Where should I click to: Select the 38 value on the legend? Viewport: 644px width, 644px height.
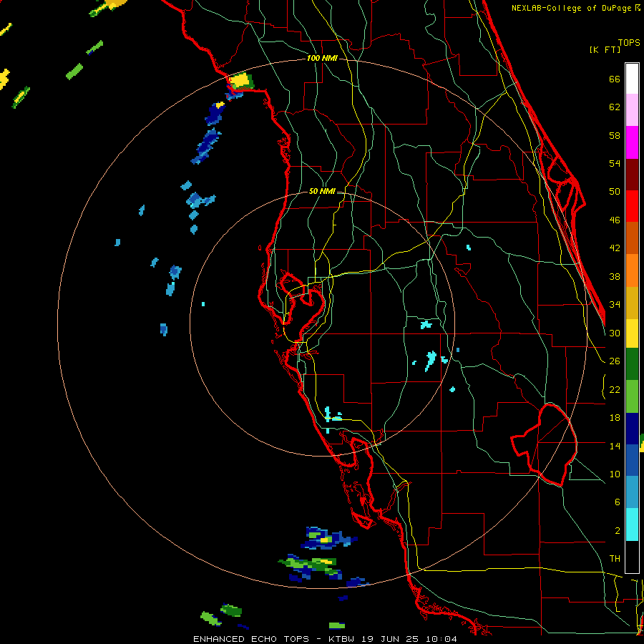[x=615, y=276]
